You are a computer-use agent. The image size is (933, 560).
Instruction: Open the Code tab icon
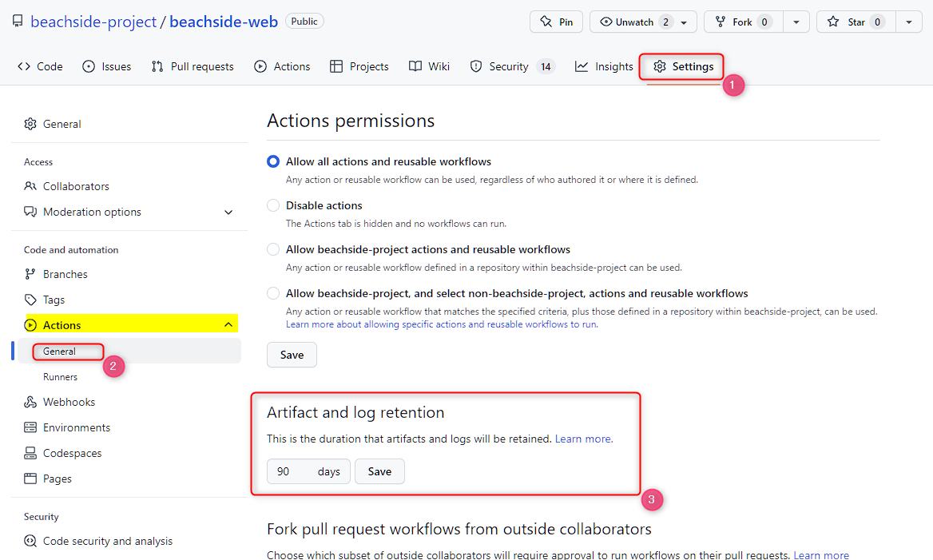coord(24,66)
